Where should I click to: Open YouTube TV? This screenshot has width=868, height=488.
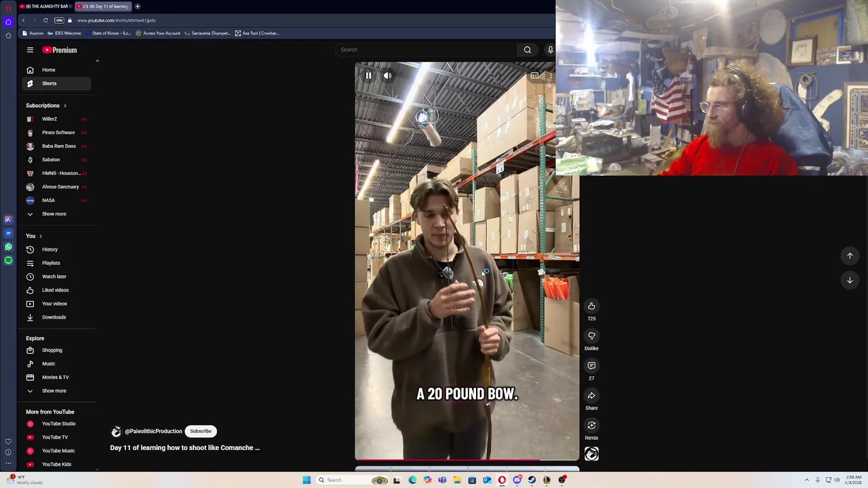click(57, 437)
